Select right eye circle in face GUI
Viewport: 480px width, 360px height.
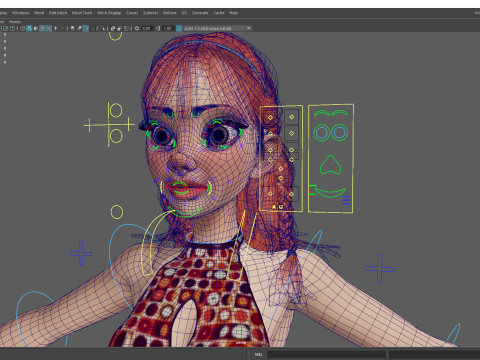click(x=340, y=132)
